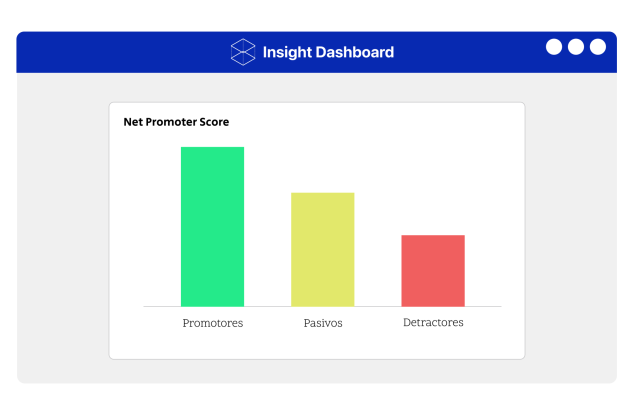Image resolution: width=635 pixels, height=406 pixels.
Task: Click the Promotores axis label
Action: pyautogui.click(x=212, y=323)
